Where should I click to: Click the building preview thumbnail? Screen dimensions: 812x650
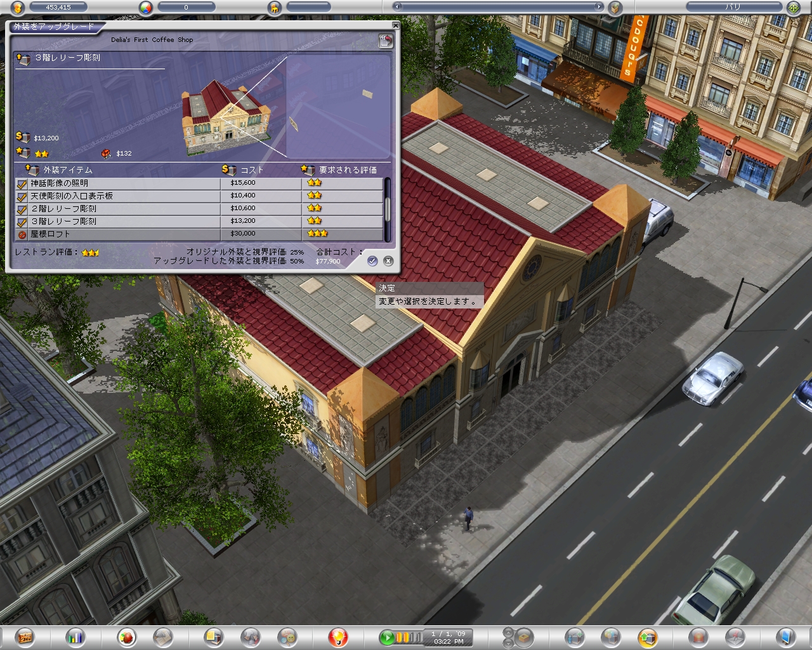tap(225, 117)
